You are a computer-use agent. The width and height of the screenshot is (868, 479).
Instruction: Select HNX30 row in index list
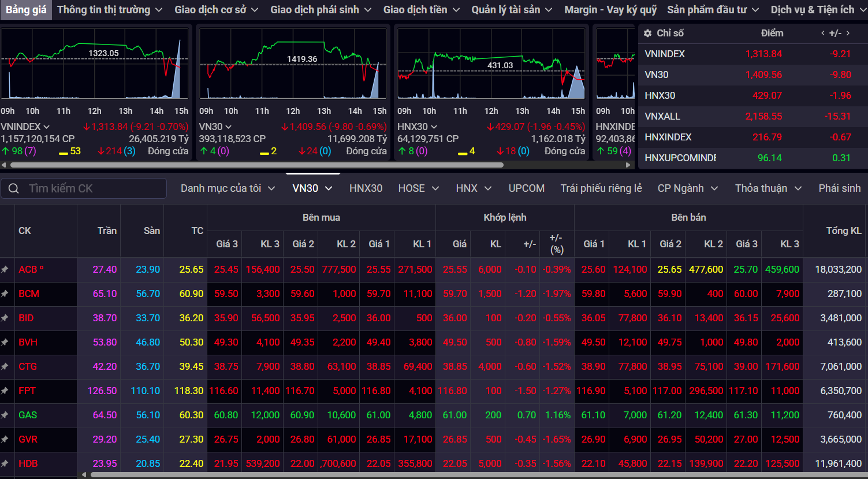(x=752, y=95)
